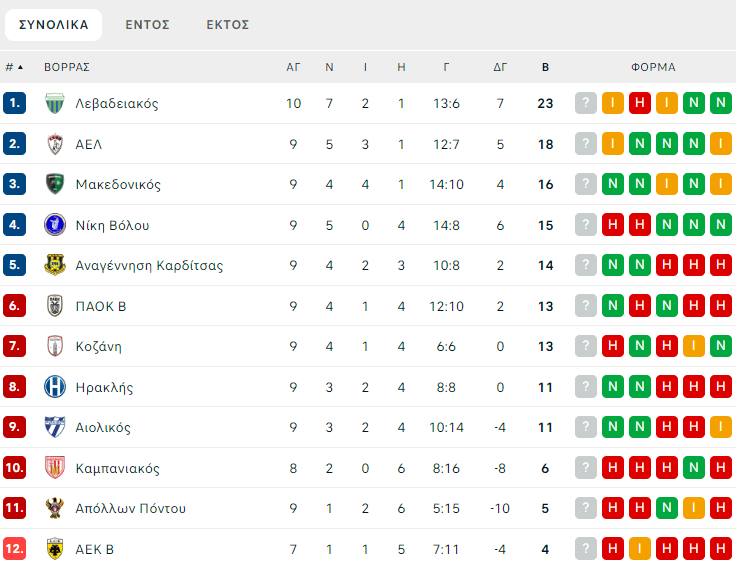Sort standings by the ΔΓ header
Viewport: 736px width, 568px height.
500,67
